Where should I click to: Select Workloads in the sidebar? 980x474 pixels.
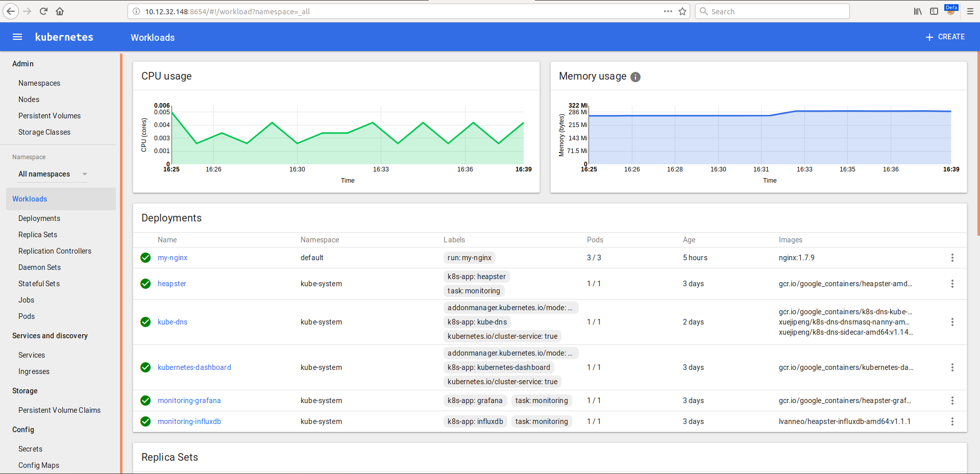[61, 199]
